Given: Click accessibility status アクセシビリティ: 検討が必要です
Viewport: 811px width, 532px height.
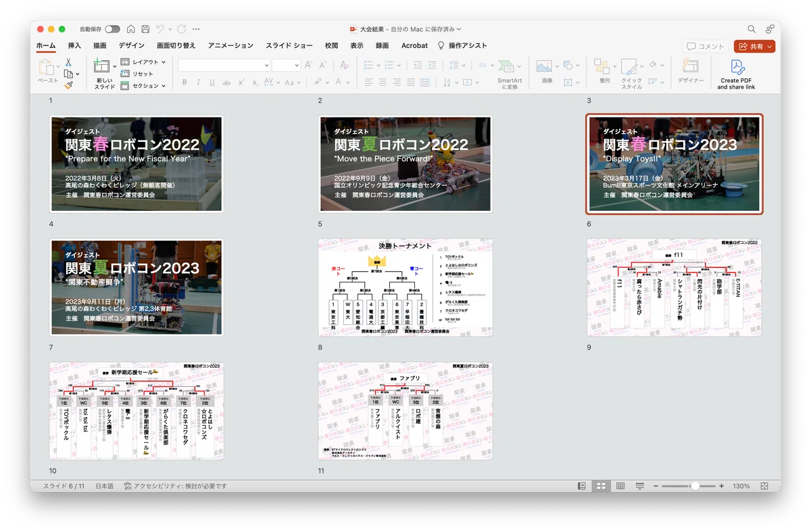Looking at the screenshot, I should coord(175,486).
